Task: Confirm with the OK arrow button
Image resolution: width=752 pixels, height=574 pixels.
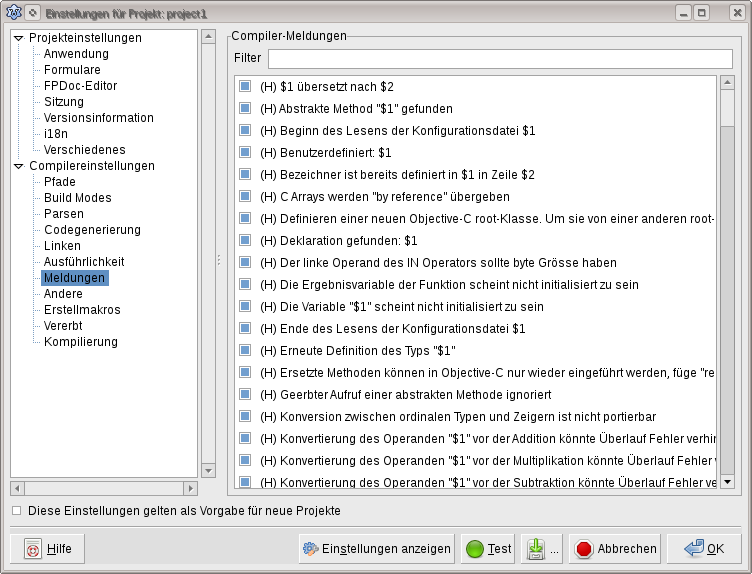Action: tap(704, 549)
